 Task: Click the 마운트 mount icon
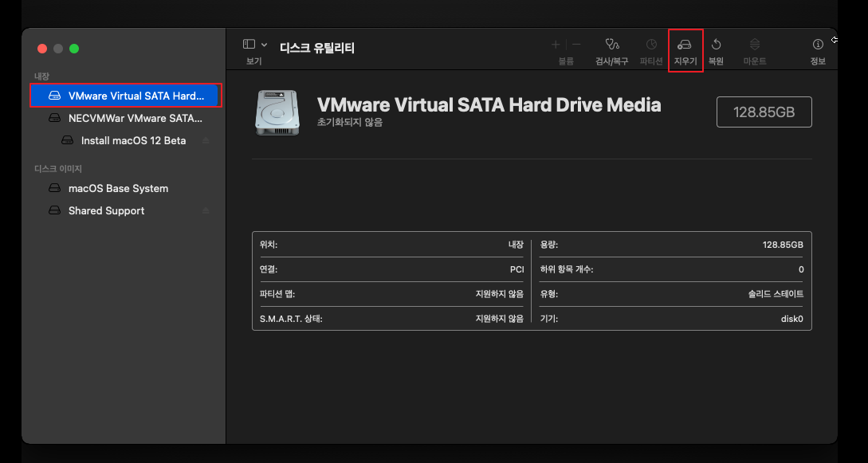pyautogui.click(x=755, y=45)
